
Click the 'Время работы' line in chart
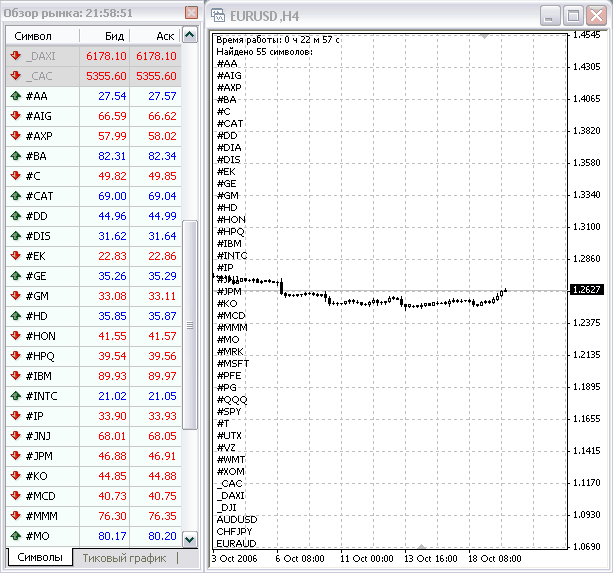coord(278,39)
